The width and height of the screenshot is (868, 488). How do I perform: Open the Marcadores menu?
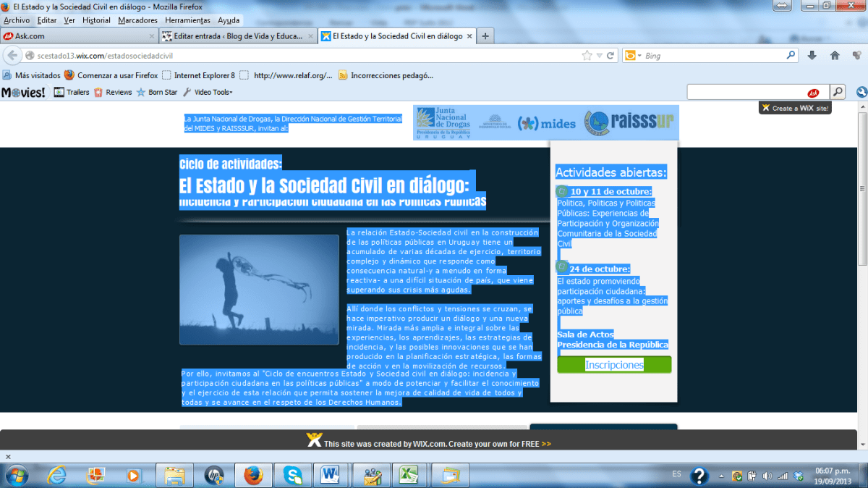tap(137, 20)
